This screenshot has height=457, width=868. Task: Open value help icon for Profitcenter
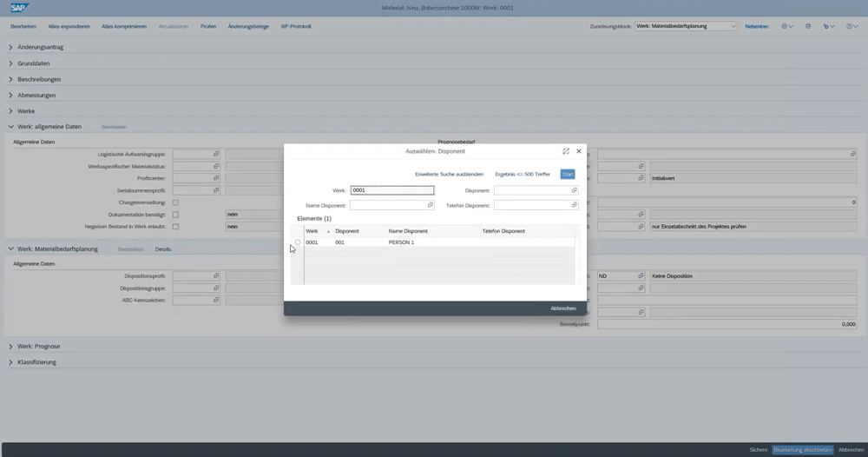[216, 178]
